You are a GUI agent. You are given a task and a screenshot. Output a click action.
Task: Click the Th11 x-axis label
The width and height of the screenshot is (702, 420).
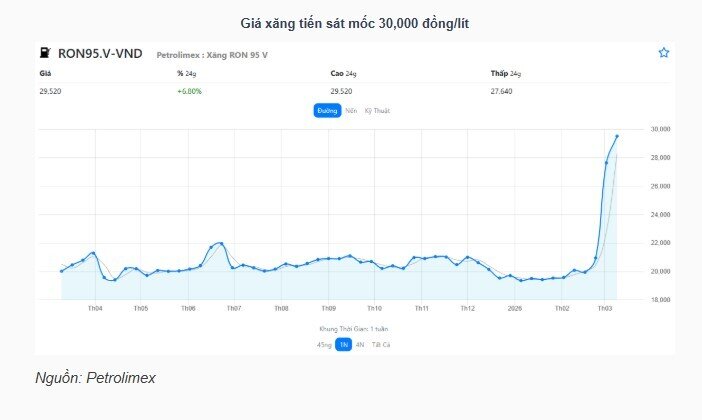pyautogui.click(x=421, y=308)
